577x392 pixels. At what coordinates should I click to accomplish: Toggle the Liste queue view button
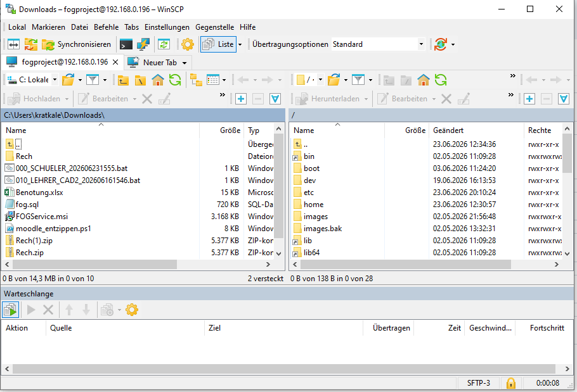[218, 44]
